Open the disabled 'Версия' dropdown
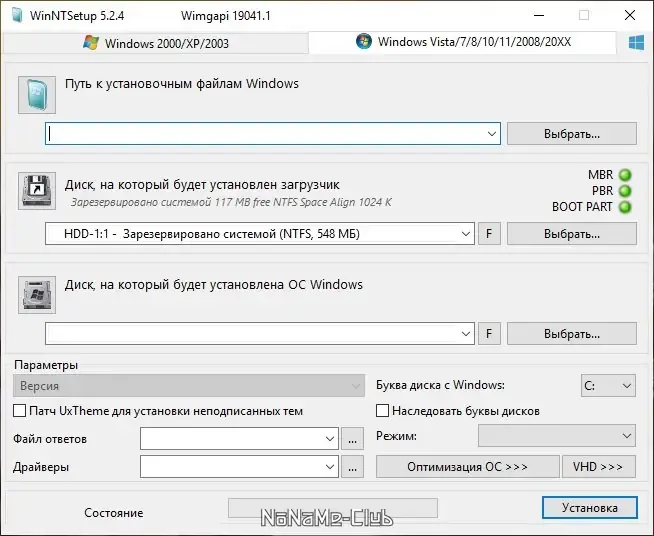Screen dimensions: 654x536 click(189, 385)
